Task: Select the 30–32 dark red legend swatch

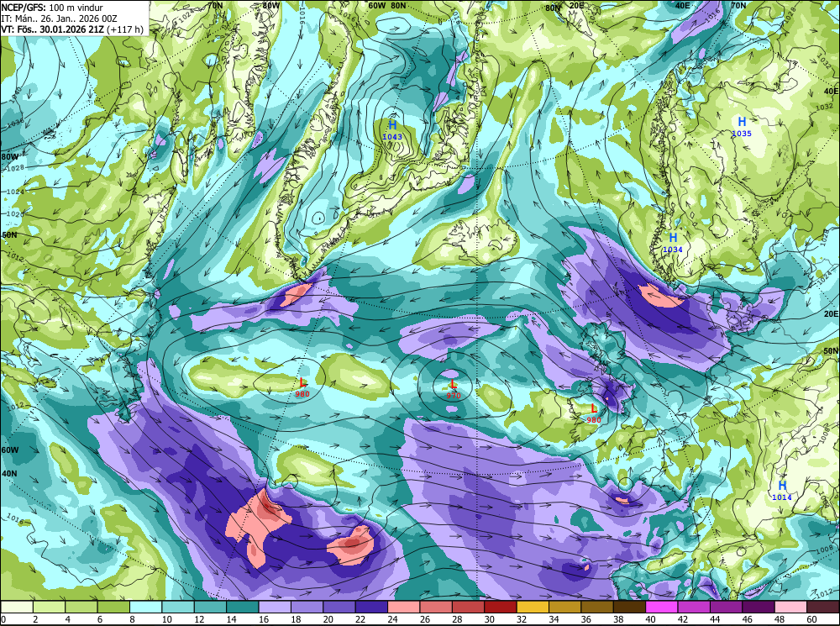Action: pos(501,607)
